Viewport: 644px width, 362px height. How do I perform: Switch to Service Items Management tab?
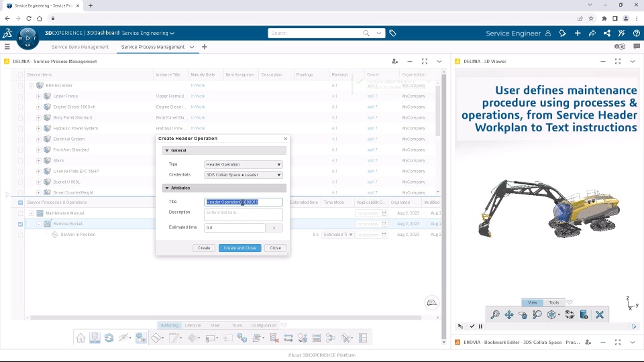(x=80, y=47)
